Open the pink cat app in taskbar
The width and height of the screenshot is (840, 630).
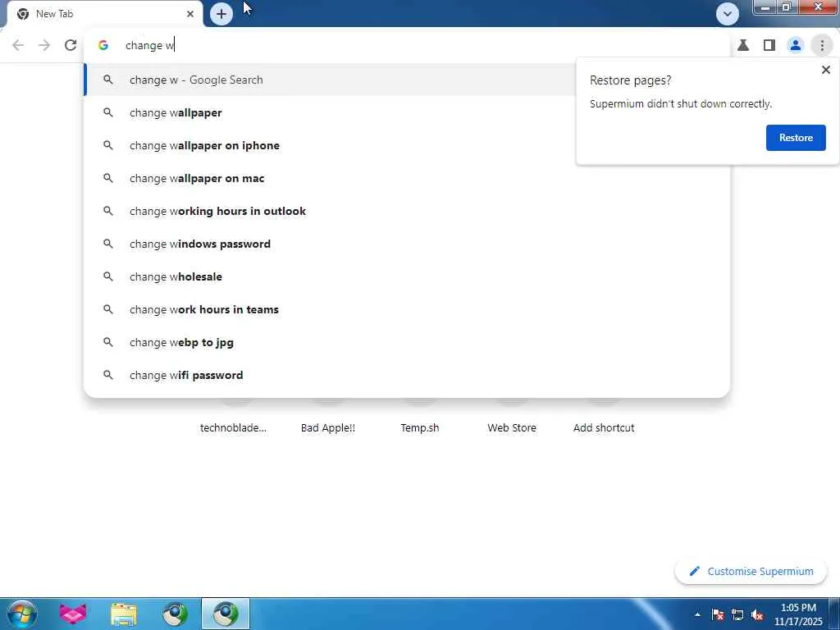pos(72,614)
